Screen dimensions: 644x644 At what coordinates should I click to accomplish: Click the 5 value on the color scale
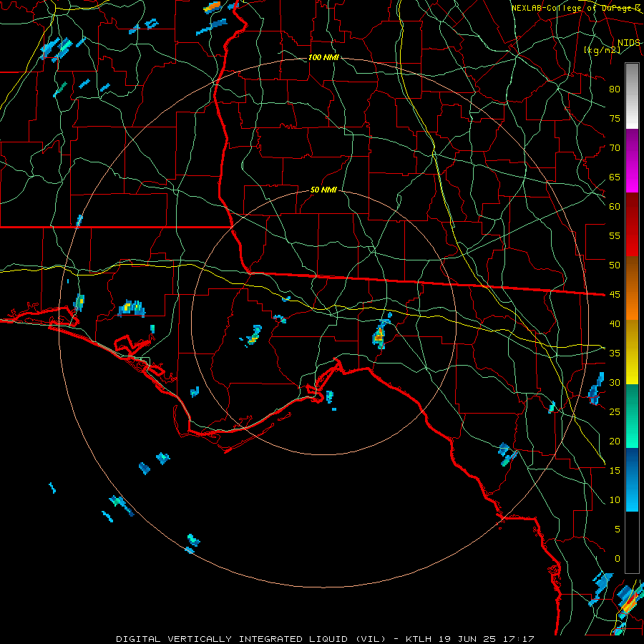click(618, 529)
